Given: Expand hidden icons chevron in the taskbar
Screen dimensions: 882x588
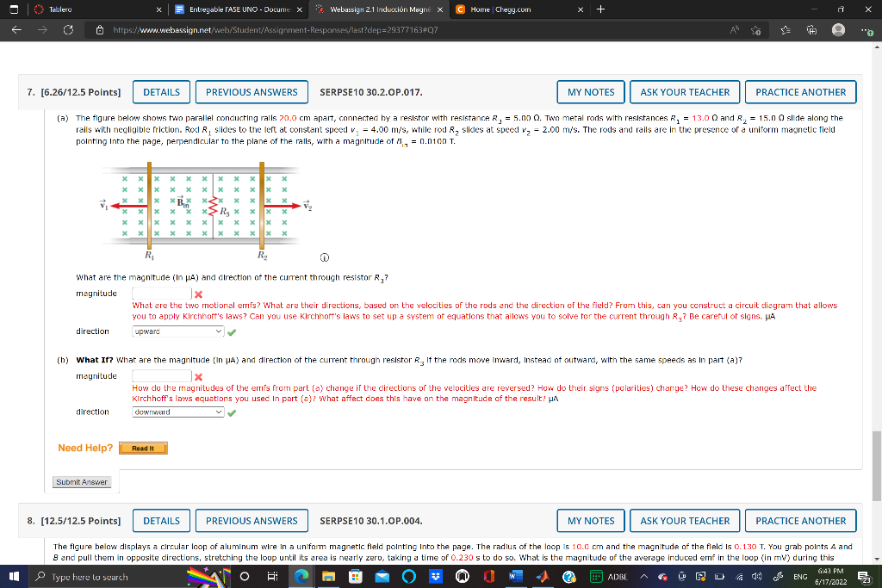Looking at the screenshot, I should 643,578.
